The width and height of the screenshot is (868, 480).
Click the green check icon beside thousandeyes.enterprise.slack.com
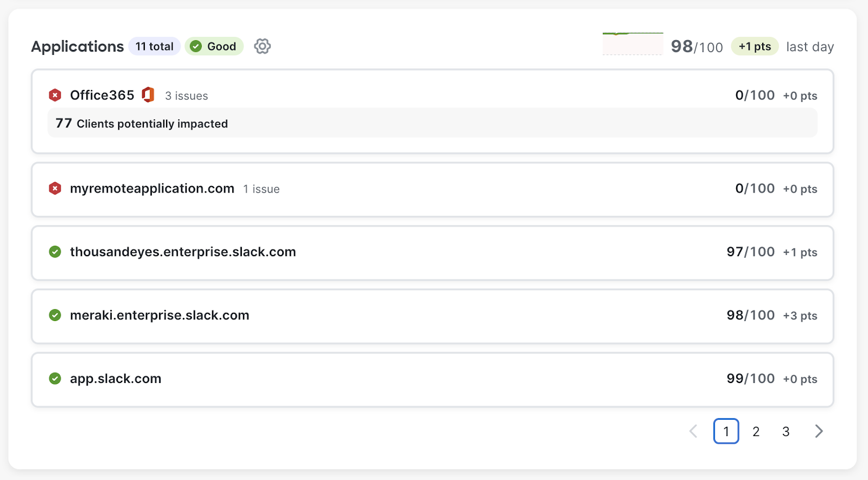[55, 252]
